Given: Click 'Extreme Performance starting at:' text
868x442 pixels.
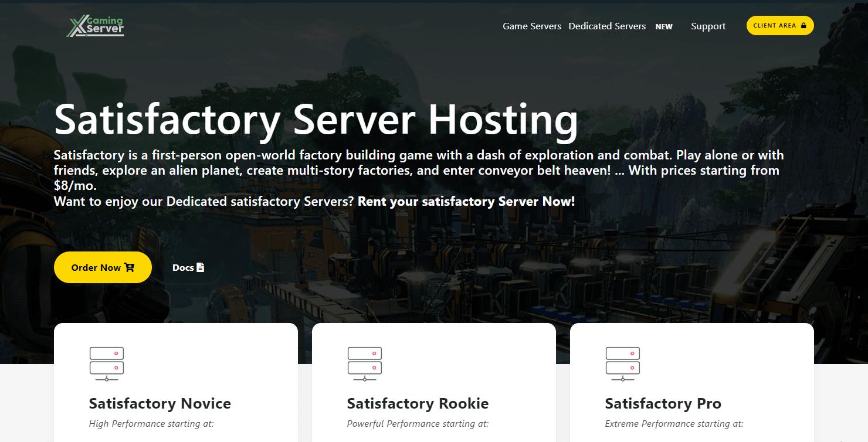Looking at the screenshot, I should point(674,423).
